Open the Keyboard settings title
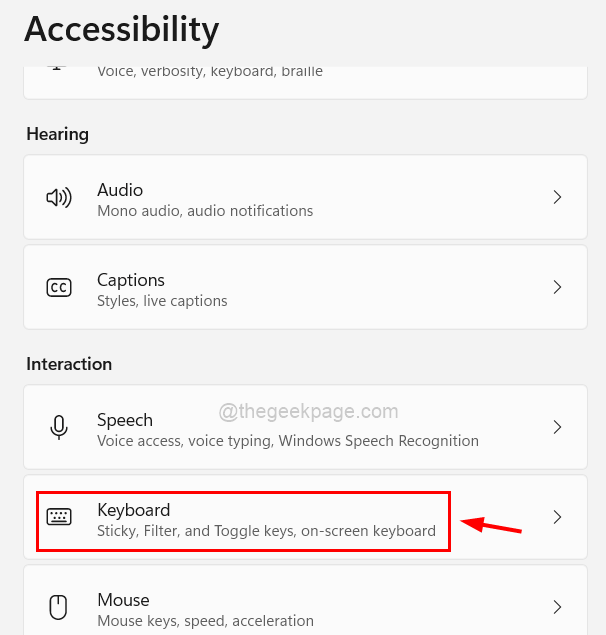This screenshot has height=635, width=606. coord(134,510)
